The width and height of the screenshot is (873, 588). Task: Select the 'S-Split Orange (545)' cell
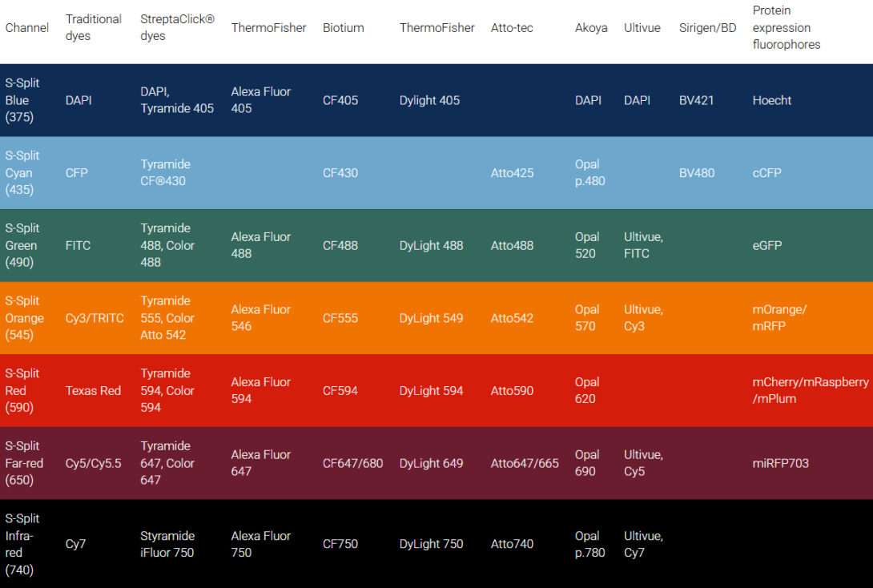[25, 318]
